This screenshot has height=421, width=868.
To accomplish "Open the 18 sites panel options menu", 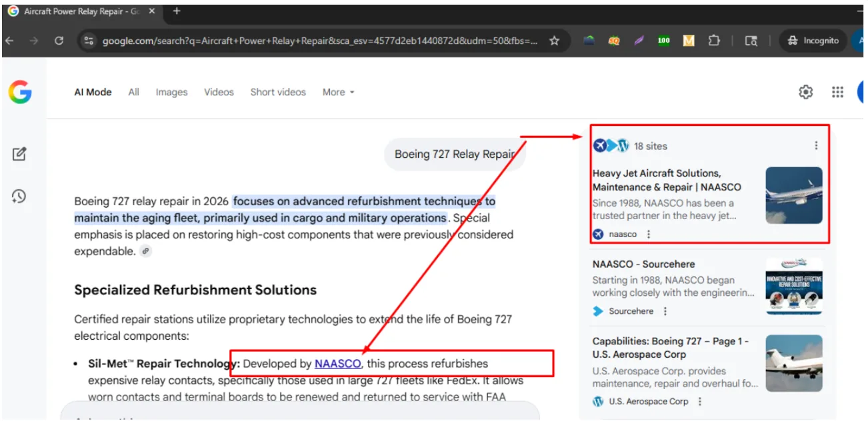I will 816,146.
